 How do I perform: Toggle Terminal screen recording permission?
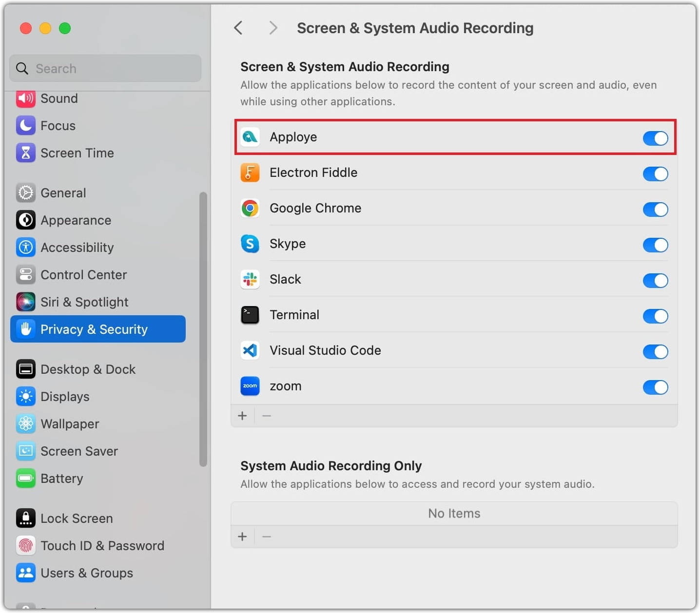pos(655,316)
